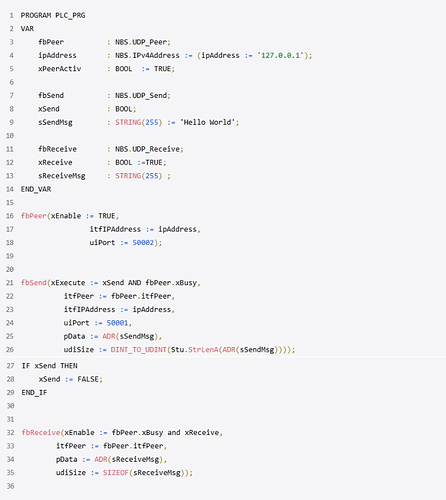This screenshot has width=446, height=500.
Task: Click 'PROGRAM PLC_PRG' on line 1
Action: tap(53, 15)
